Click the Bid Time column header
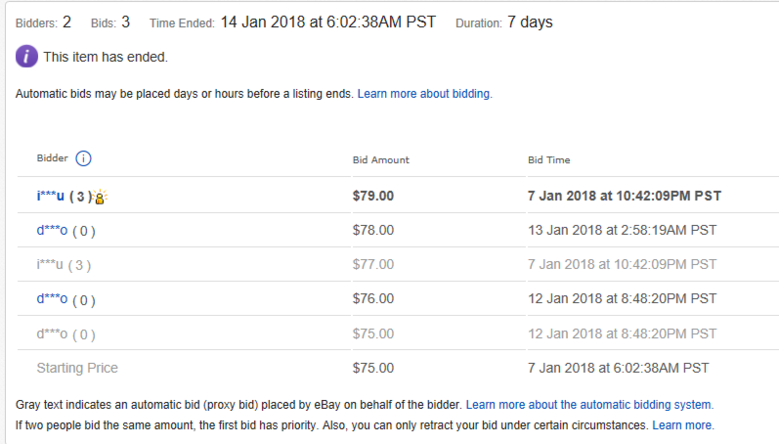Image resolution: width=779 pixels, height=444 pixels. 549,160
